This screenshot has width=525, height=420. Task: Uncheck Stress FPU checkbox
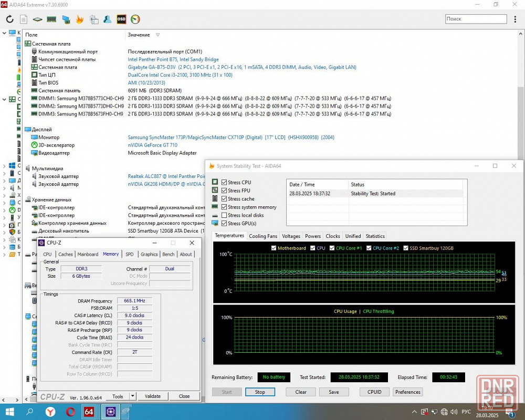tap(224, 190)
